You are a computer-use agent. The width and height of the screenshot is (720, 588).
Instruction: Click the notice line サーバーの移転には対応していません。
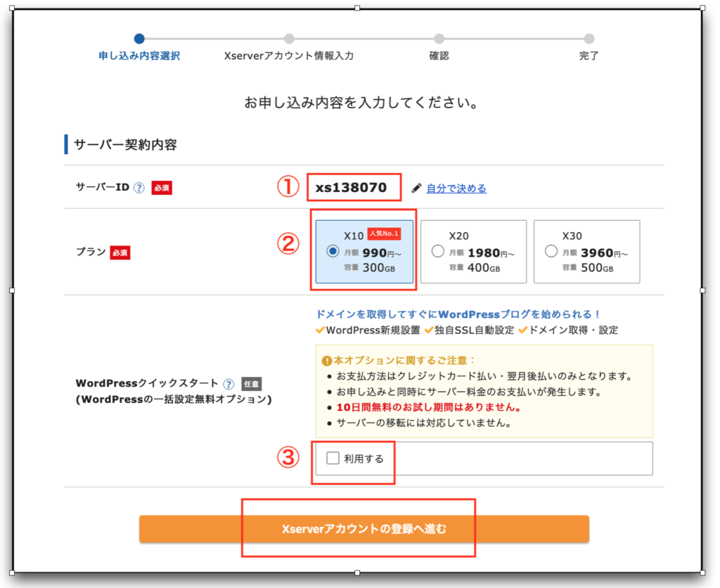(x=424, y=423)
